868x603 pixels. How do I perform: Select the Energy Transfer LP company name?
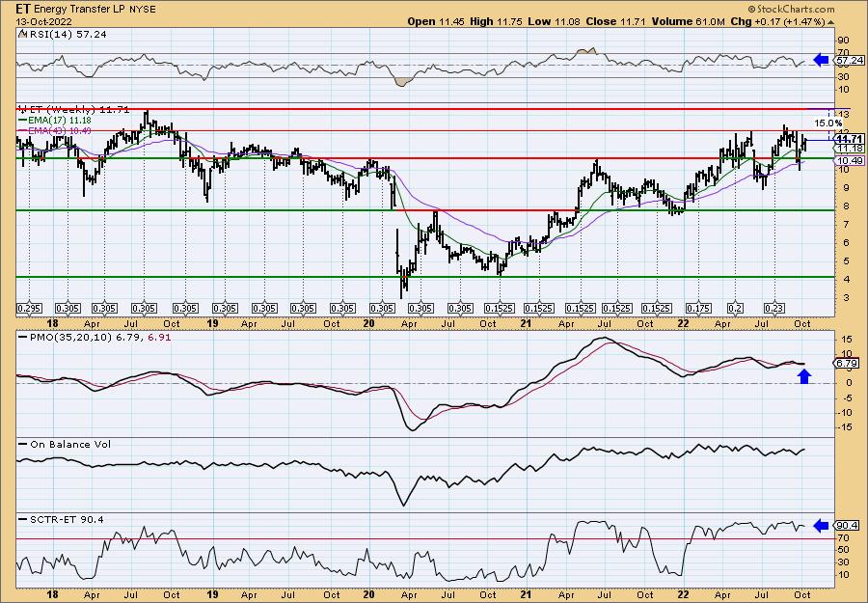[x=81, y=10]
